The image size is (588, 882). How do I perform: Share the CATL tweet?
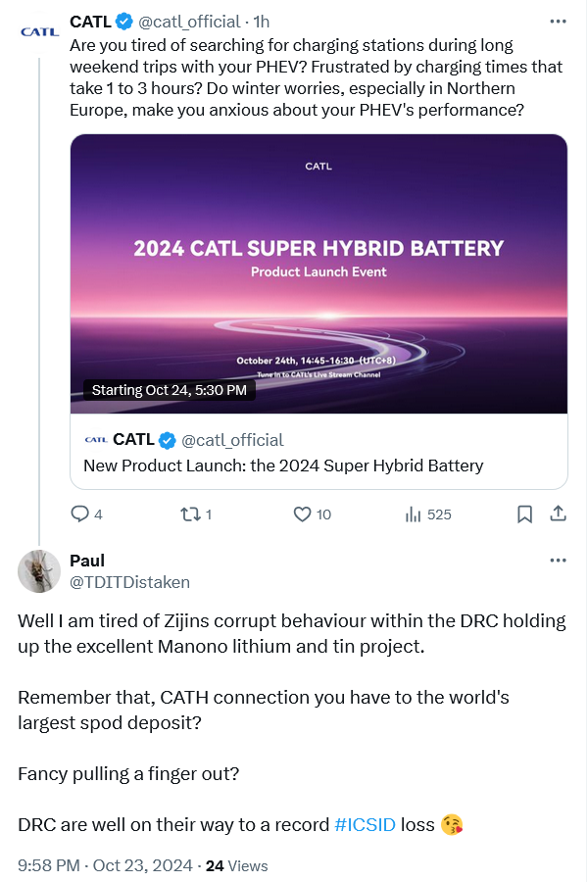click(557, 514)
